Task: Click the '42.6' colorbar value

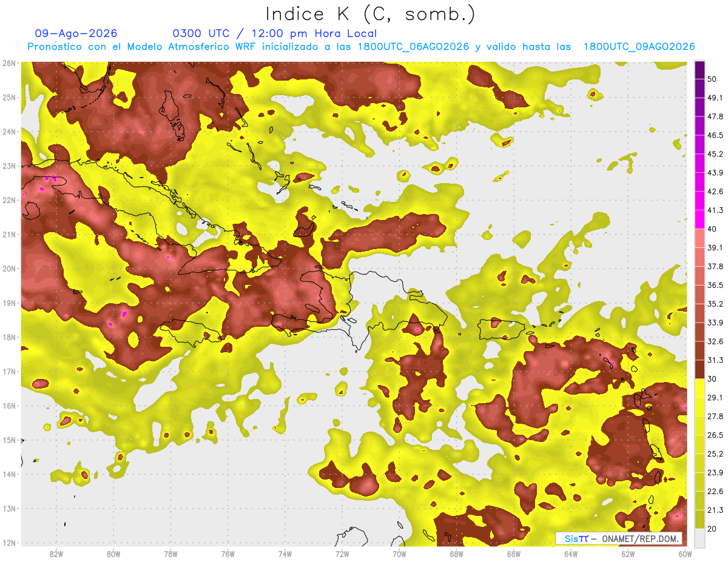Action: [715, 192]
